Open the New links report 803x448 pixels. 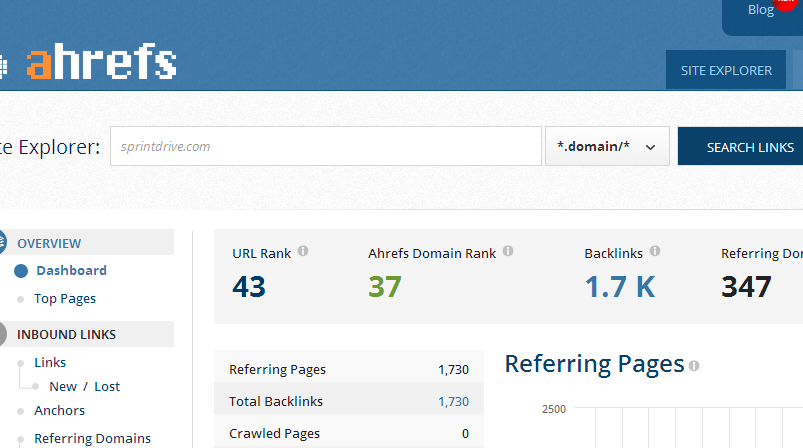[62, 387]
